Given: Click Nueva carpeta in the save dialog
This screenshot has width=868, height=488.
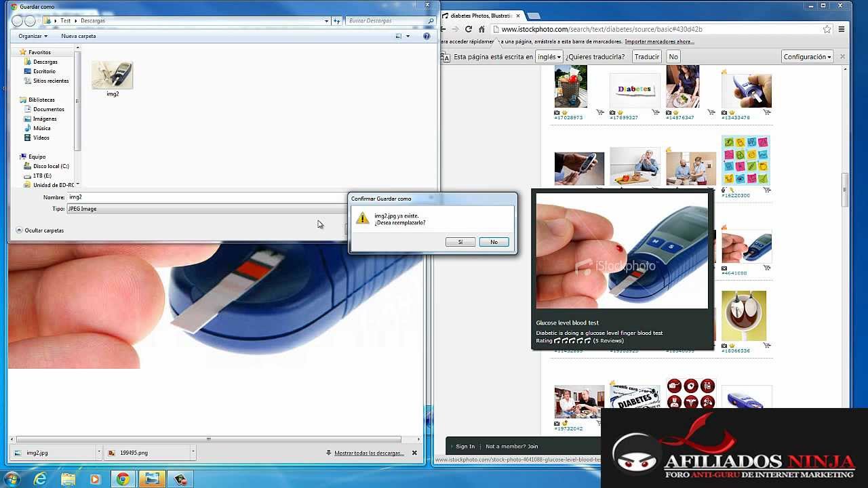Looking at the screenshot, I should tap(79, 36).
